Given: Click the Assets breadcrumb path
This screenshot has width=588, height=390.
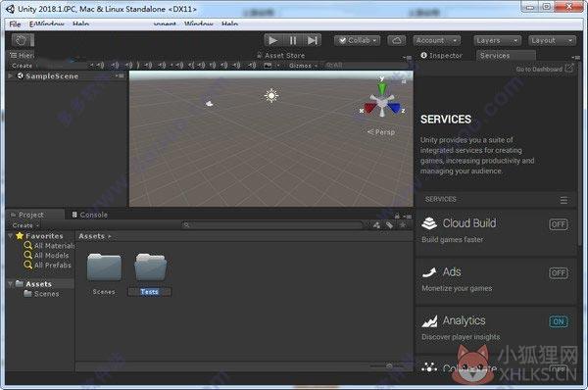Looking at the screenshot, I should 92,236.
